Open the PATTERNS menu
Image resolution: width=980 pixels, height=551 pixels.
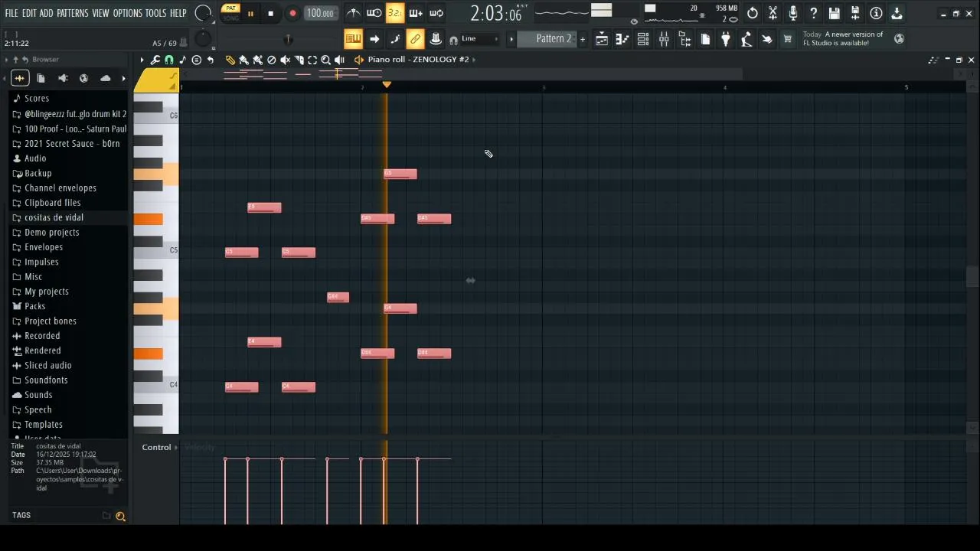pos(73,13)
